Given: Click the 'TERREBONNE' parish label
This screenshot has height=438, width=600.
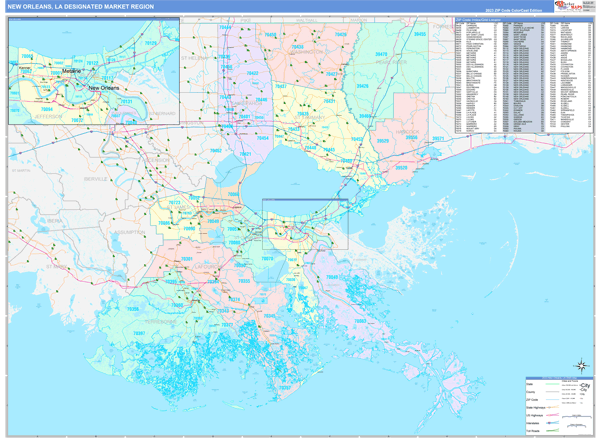Looking at the screenshot, I should 161,322.
